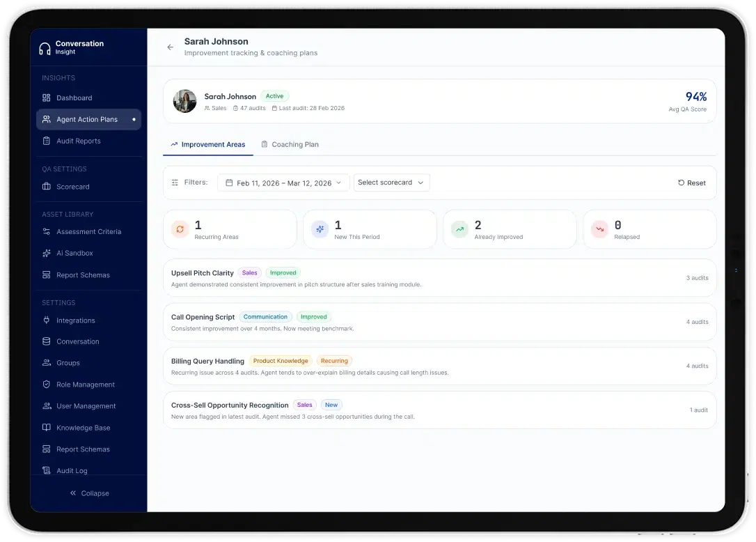Click the Active status badge

click(274, 96)
